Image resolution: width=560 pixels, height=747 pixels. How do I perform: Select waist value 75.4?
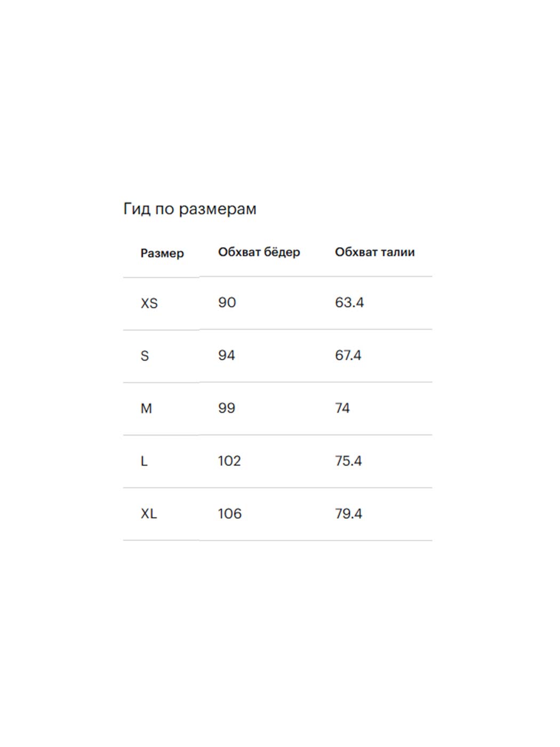tap(348, 461)
